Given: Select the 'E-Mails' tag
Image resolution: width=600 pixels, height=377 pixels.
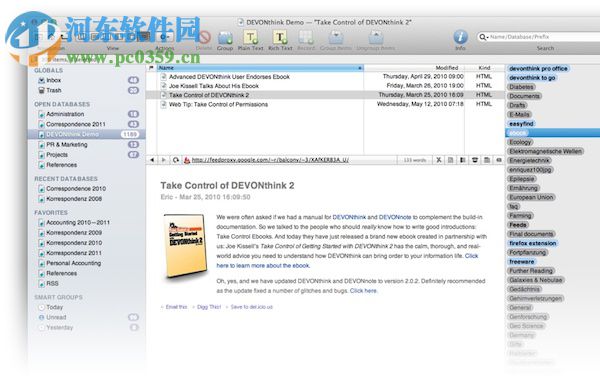Looking at the screenshot, I should coord(519,114).
